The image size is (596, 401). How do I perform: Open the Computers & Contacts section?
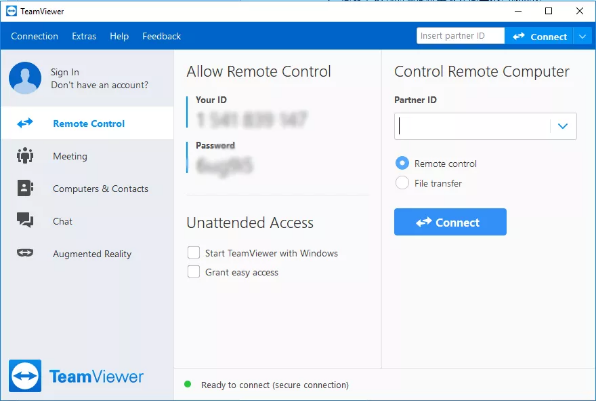pyautogui.click(x=87, y=189)
